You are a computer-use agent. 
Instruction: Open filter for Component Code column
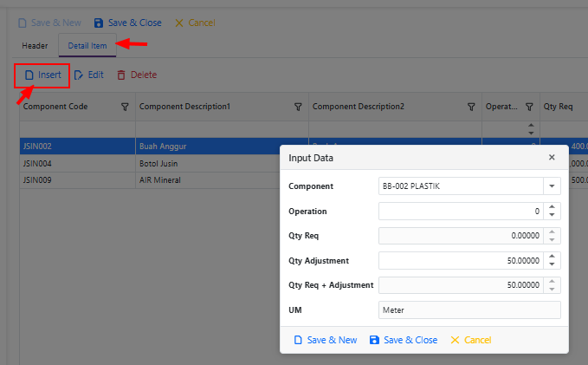click(125, 107)
